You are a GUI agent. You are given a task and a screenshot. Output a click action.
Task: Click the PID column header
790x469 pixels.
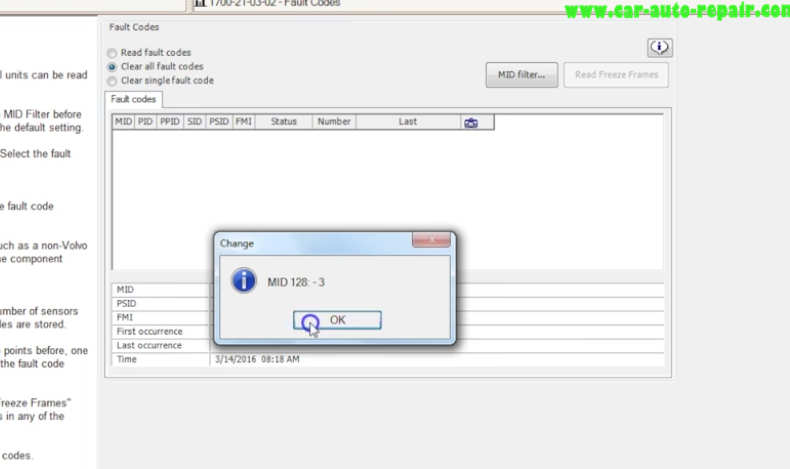(145, 122)
